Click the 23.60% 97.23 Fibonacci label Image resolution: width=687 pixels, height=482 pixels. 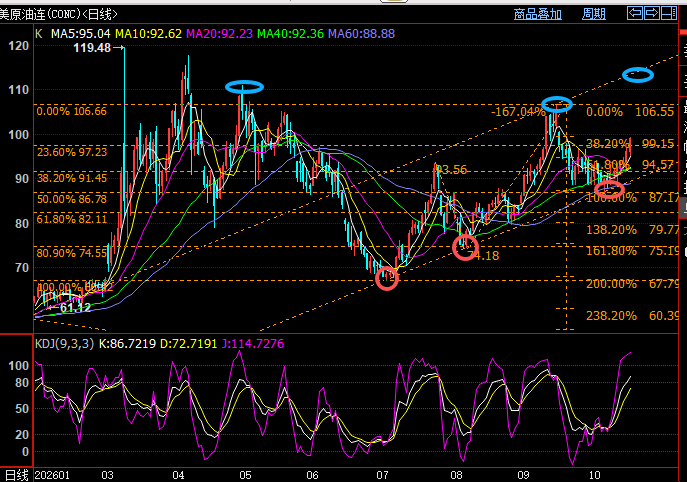click(x=72, y=152)
